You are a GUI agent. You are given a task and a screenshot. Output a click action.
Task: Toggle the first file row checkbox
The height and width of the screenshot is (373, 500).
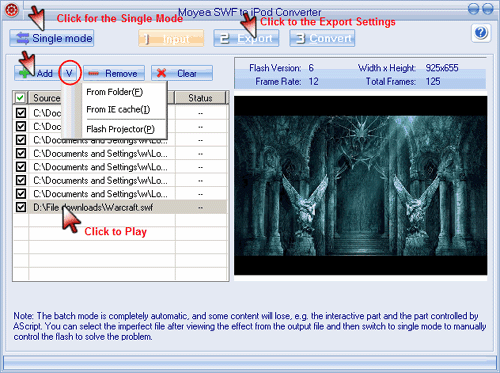[x=21, y=113]
